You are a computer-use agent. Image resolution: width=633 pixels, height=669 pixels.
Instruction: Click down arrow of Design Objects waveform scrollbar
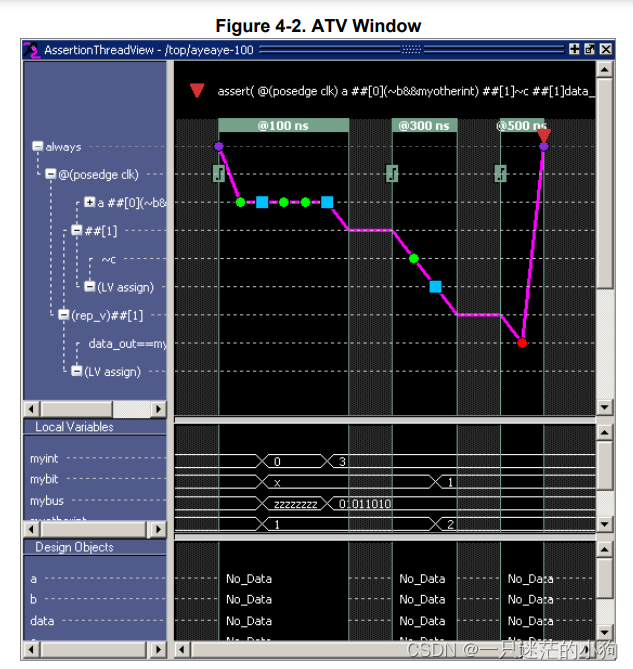pos(604,633)
